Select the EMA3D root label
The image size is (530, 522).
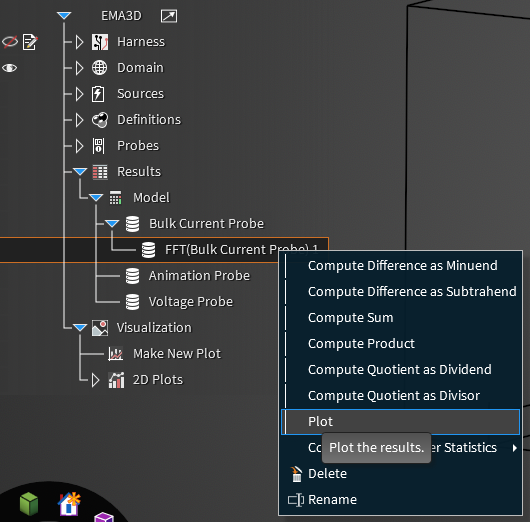tap(121, 16)
